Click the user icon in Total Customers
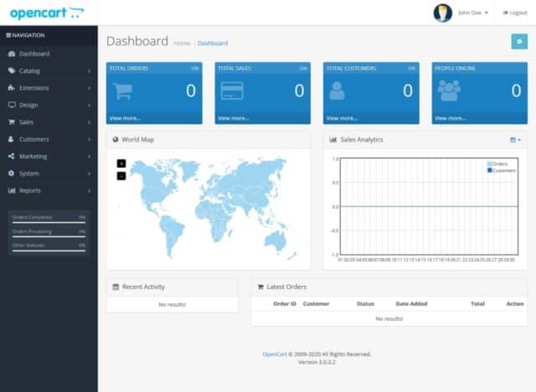536x392 pixels. 337,90
